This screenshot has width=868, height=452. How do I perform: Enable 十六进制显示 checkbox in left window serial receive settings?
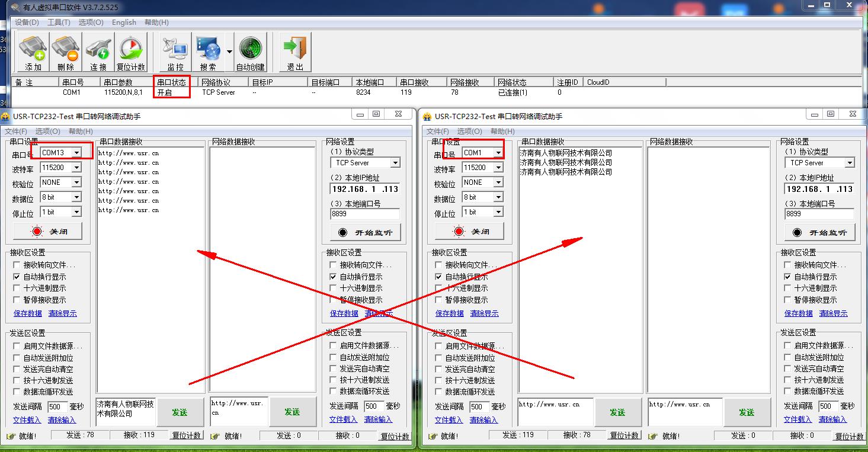(17, 288)
